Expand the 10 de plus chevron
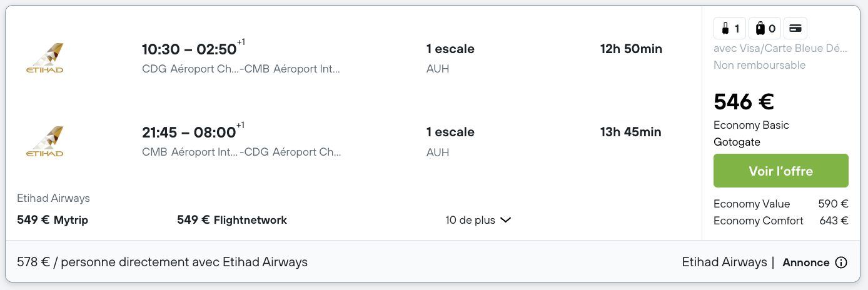 [506, 220]
